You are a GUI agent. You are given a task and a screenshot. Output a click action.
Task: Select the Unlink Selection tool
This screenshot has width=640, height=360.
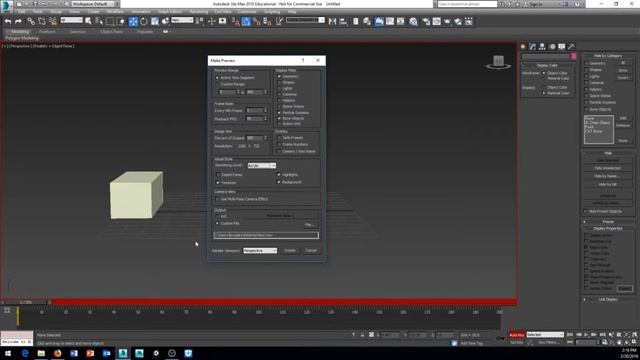(x=42, y=21)
